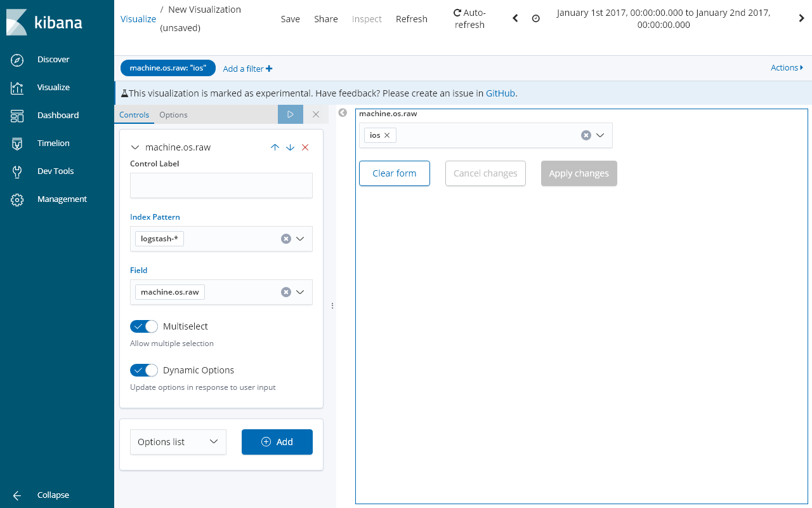Move machine.os.raw control up
Screen dimensions: 812x508
point(275,147)
